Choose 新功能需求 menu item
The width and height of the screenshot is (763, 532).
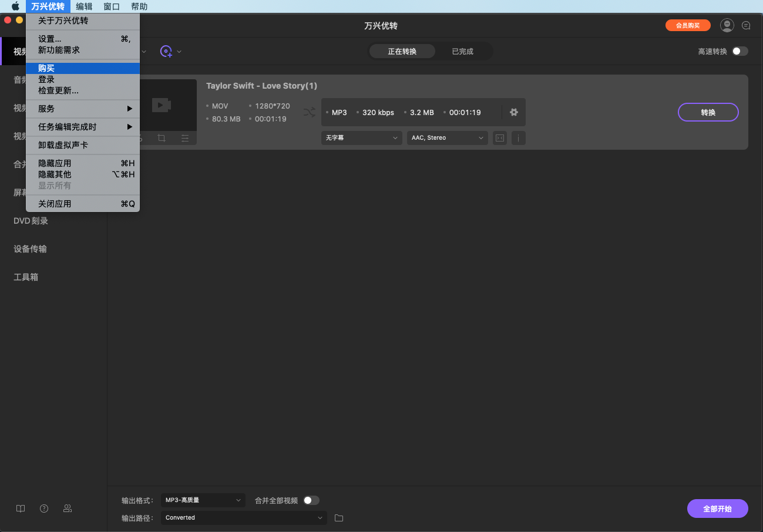[x=83, y=50]
